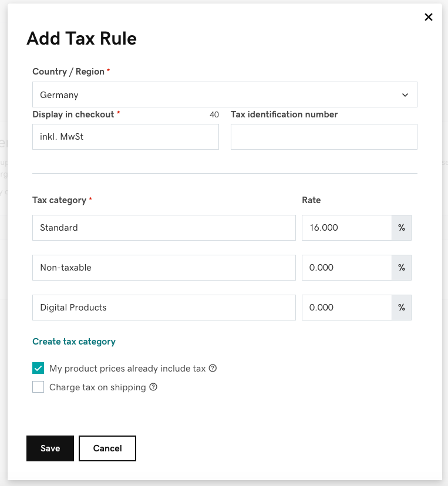Close the Add Tax Rule dialog

429,17
